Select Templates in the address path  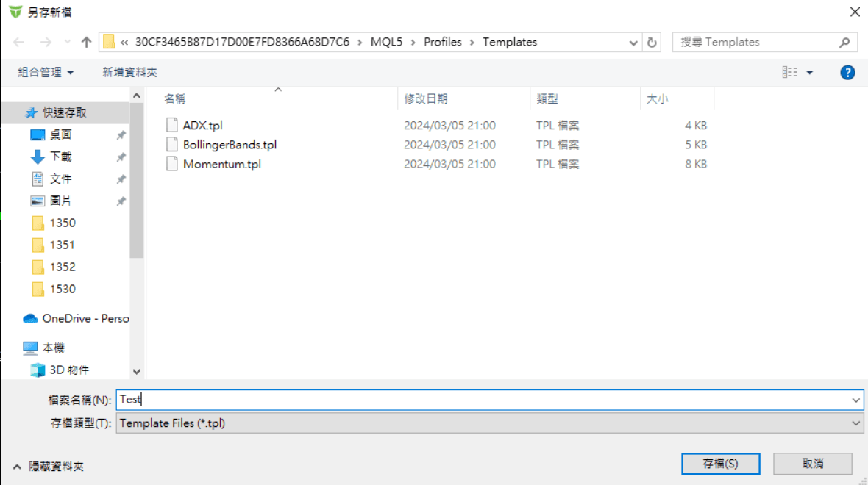(510, 42)
